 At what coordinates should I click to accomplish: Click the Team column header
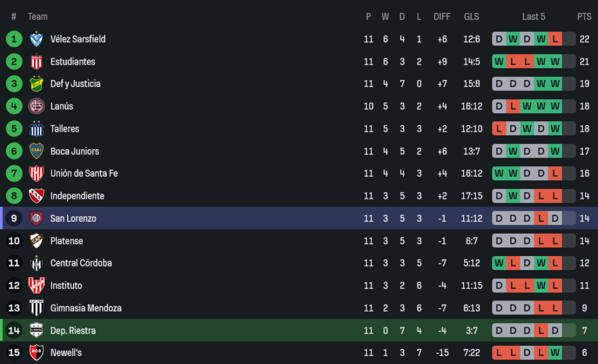38,17
